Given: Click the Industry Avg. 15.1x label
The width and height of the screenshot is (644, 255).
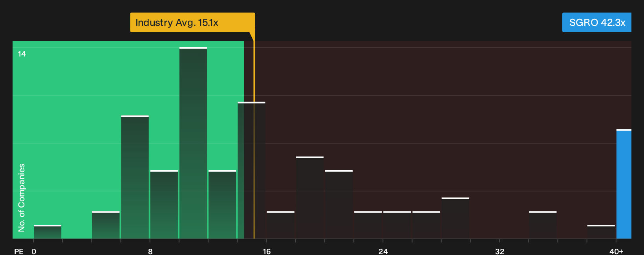Looking at the screenshot, I should 192,22.
